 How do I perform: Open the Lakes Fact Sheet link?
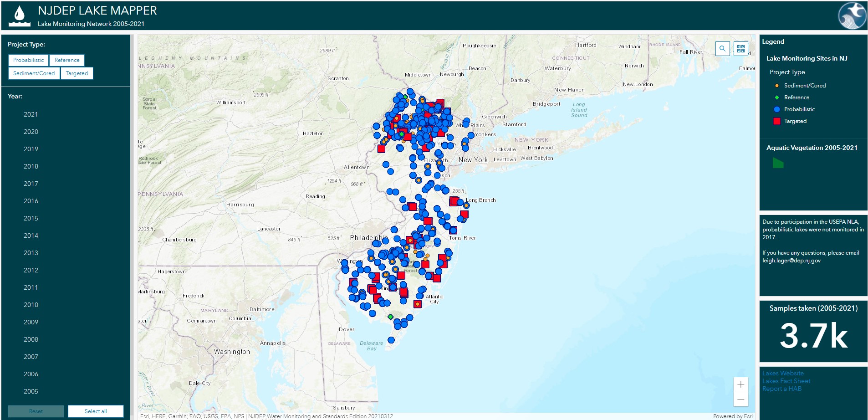(x=786, y=381)
